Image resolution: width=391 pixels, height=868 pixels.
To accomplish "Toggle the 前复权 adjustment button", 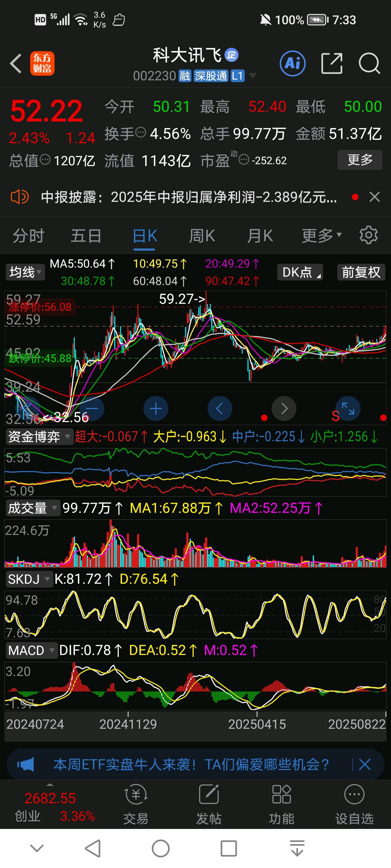I will tap(361, 272).
